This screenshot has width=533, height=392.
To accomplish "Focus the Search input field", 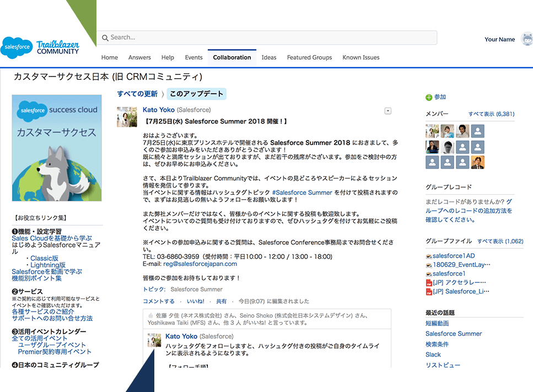I will (267, 37).
